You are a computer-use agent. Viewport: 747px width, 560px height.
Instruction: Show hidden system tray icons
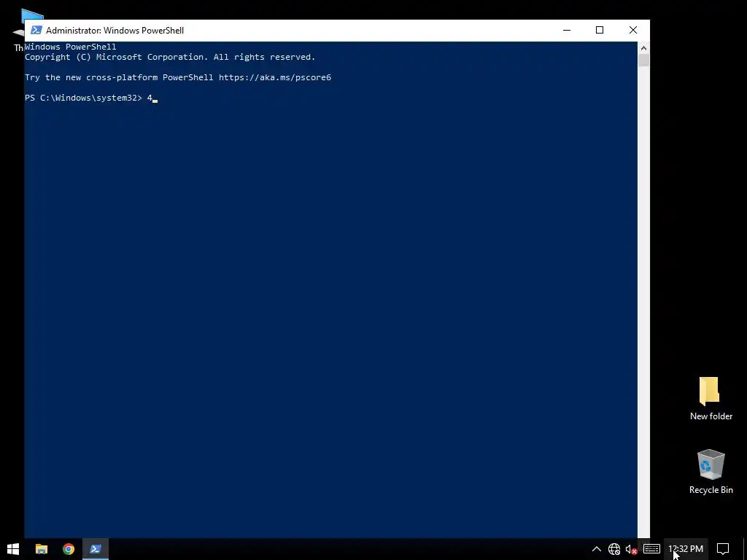click(597, 549)
